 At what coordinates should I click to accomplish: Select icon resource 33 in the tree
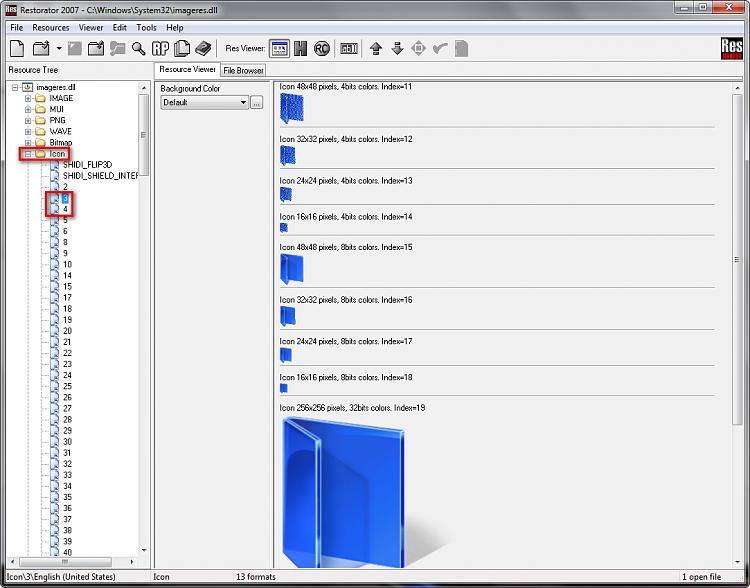click(x=67, y=475)
